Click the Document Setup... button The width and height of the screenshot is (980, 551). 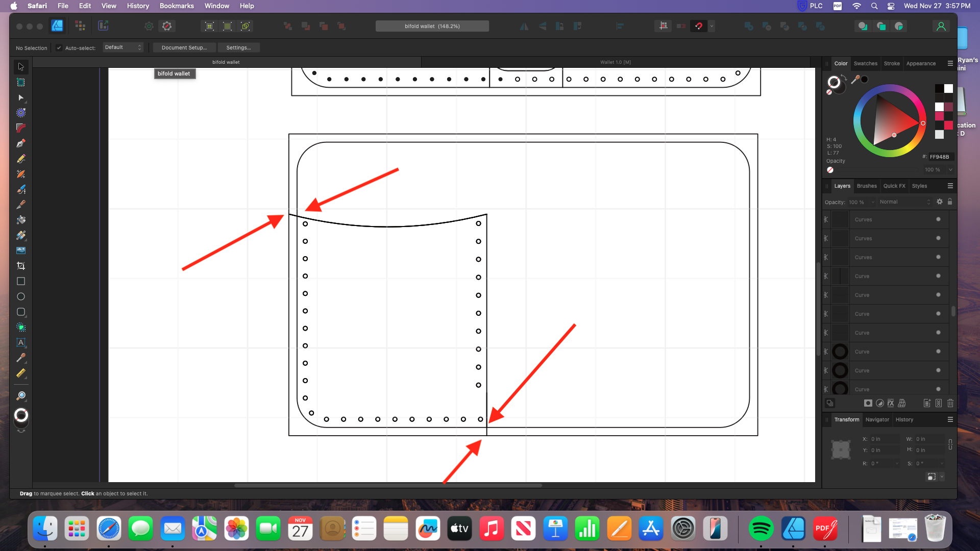click(x=184, y=47)
